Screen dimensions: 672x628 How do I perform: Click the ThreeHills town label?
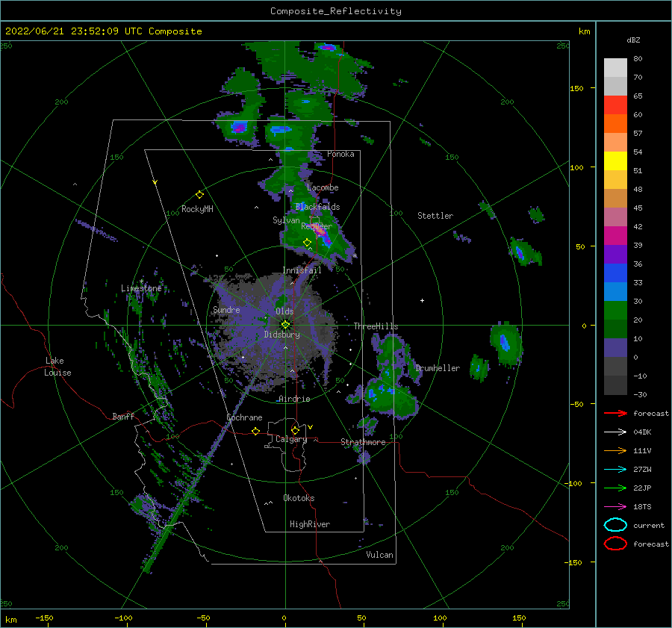[376, 326]
